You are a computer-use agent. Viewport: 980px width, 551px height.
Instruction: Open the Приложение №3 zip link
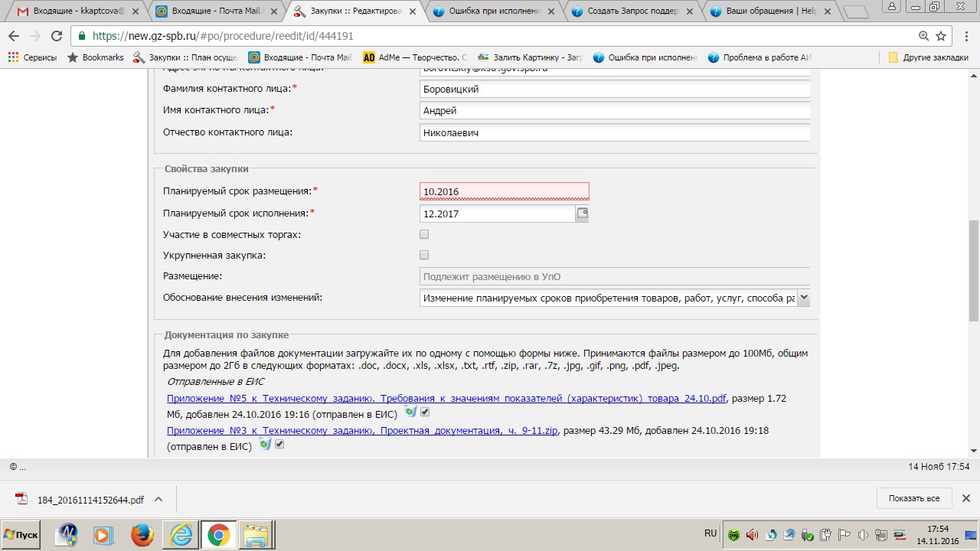coord(363,431)
